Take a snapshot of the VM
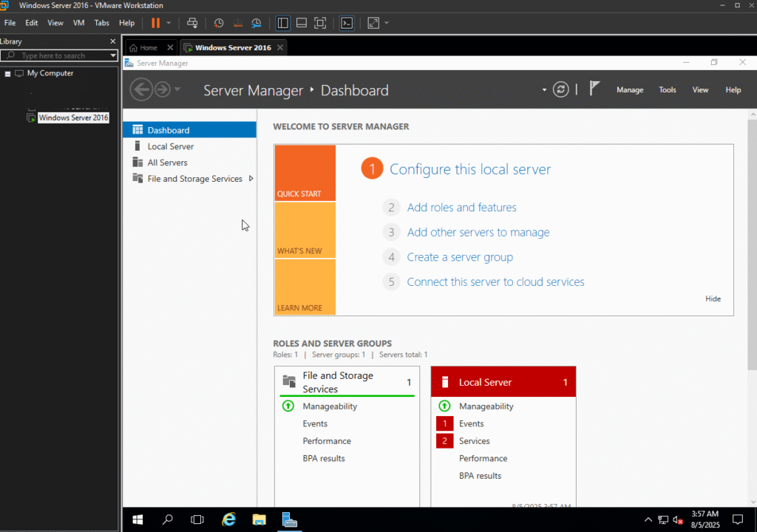Viewport: 757px width, 532px height. [x=218, y=23]
